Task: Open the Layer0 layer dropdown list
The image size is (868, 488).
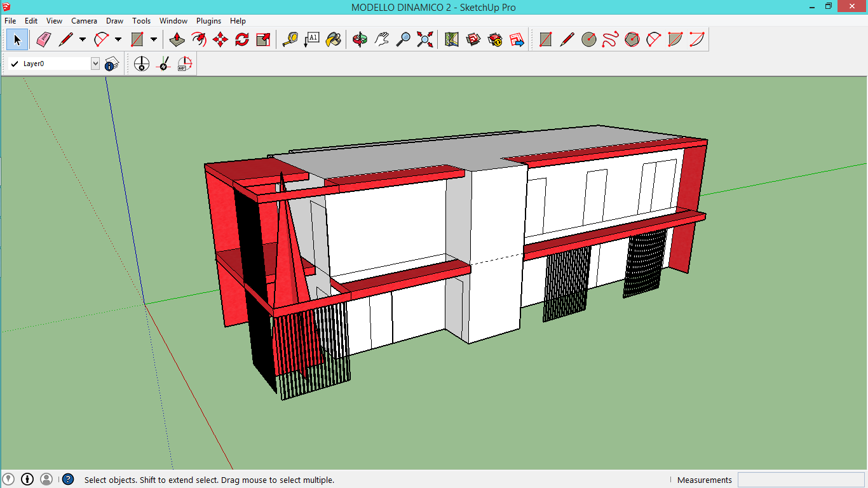Action: click(95, 64)
